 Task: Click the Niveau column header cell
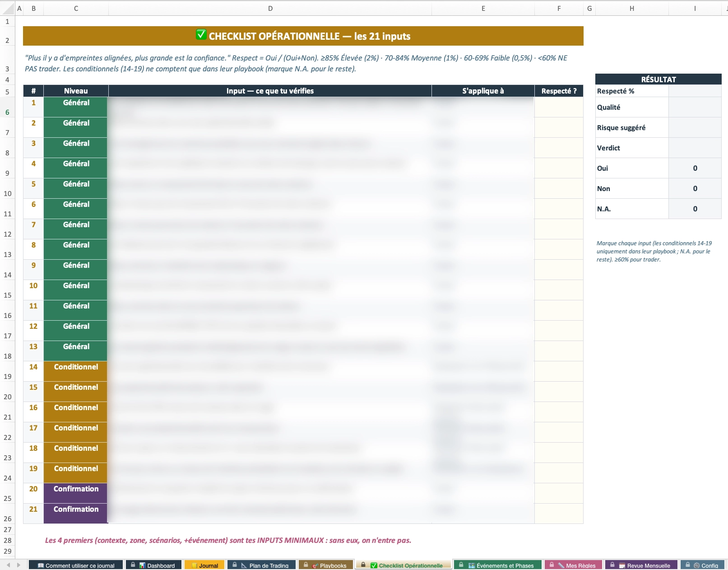76,91
